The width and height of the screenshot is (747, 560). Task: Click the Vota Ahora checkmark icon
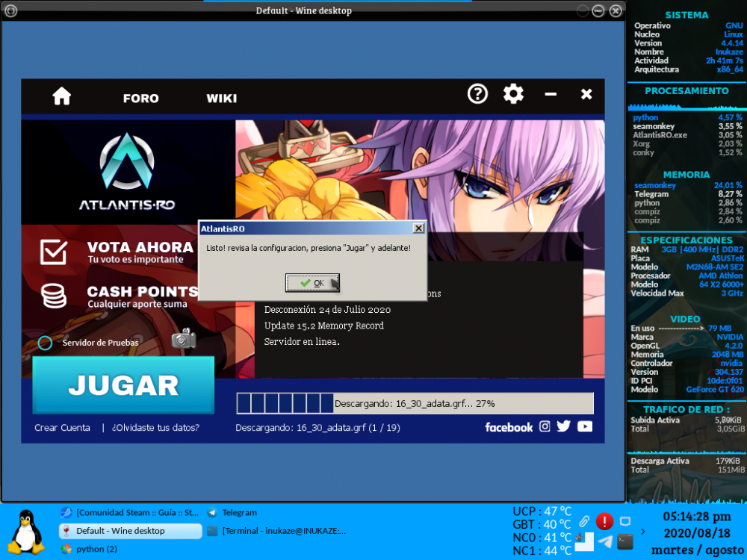click(x=54, y=252)
